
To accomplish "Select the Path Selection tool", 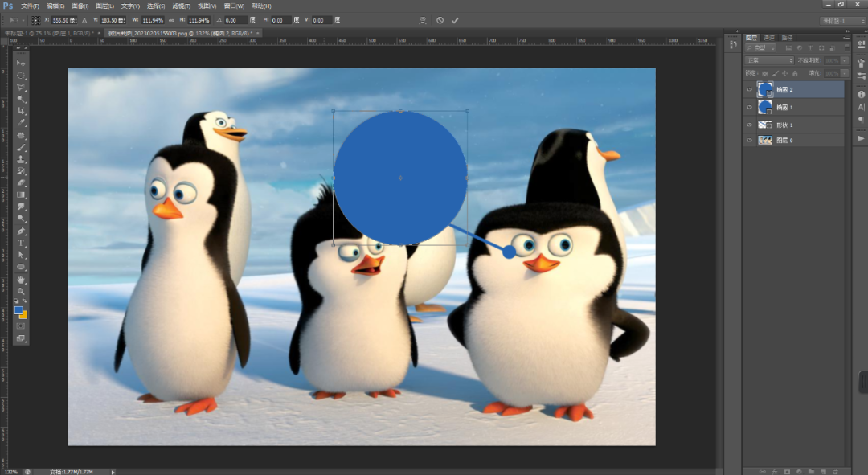I will pyautogui.click(x=21, y=256).
